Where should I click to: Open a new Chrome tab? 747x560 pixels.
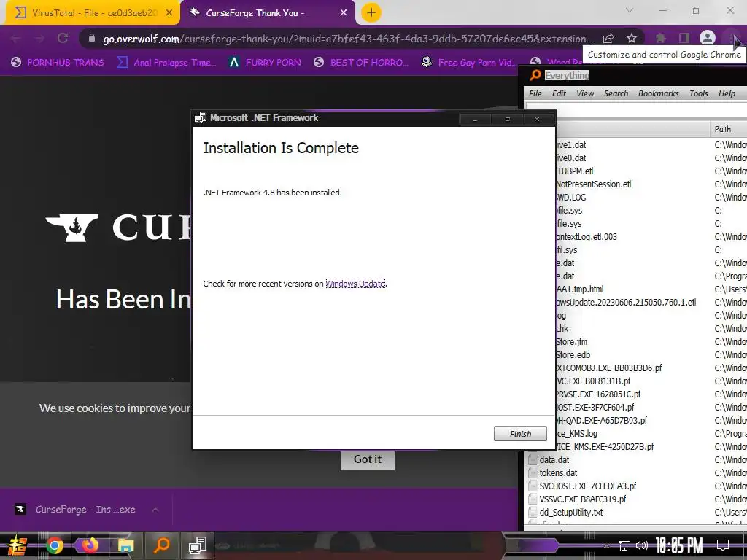point(371,13)
